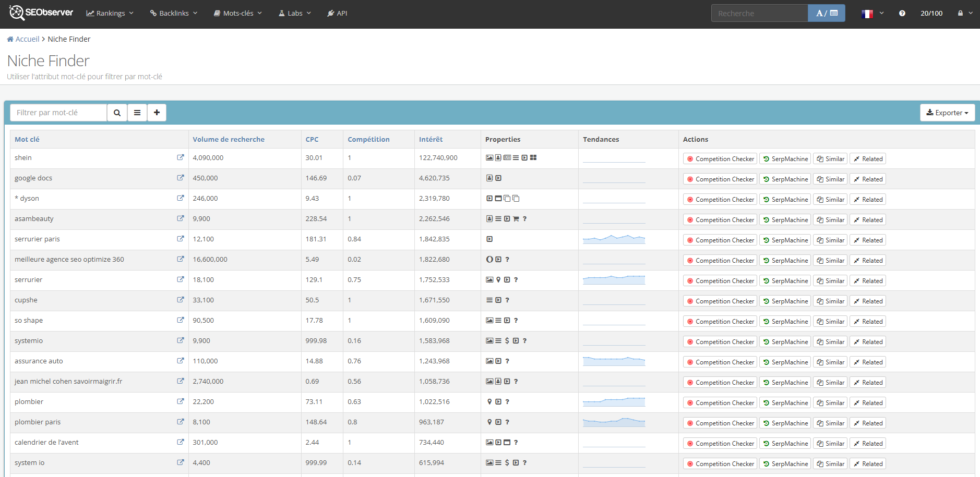Run Competition Checker for serrurier paris
Screen dimensions: 980x477
pos(720,240)
